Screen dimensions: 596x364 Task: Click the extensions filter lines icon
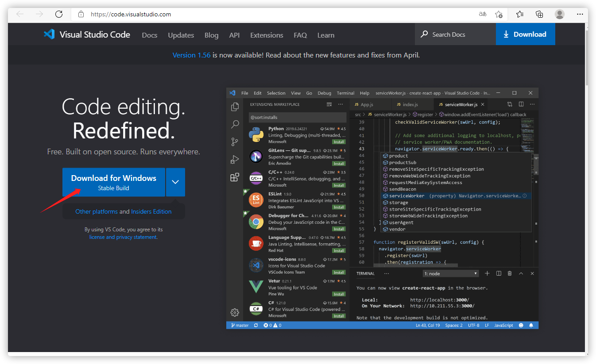click(329, 104)
